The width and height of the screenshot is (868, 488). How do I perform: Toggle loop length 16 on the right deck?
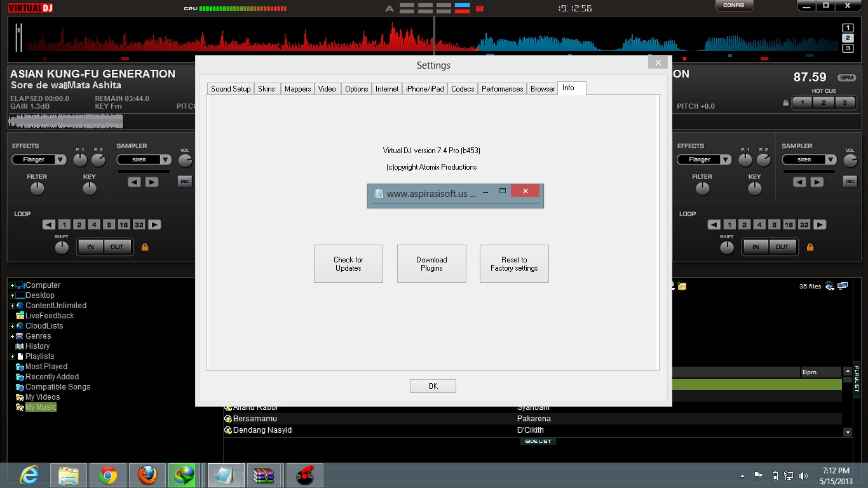(x=789, y=224)
